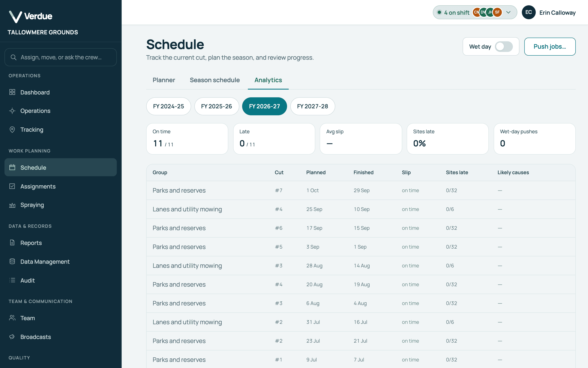Viewport: 588px width, 368px height.
Task: Switch to the Season schedule tab
Action: (x=215, y=80)
